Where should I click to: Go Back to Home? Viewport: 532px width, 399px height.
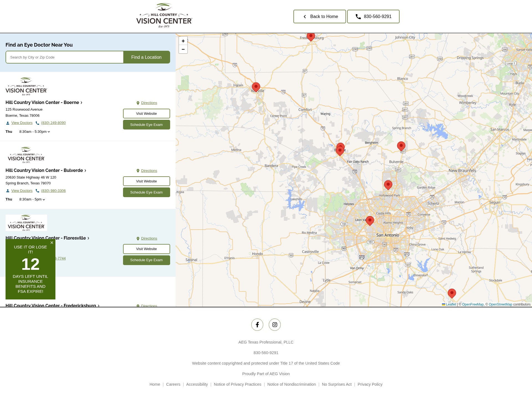(x=320, y=17)
